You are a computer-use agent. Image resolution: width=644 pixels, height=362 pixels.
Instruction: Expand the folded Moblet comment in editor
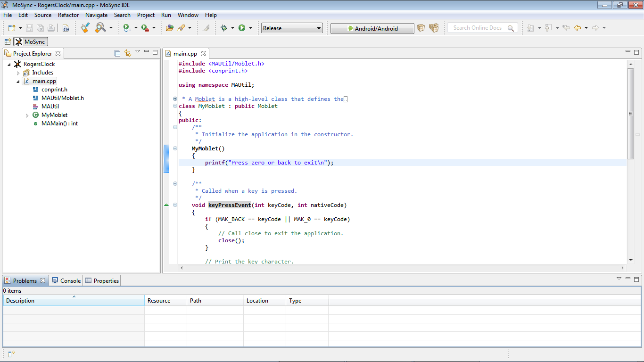tap(175, 99)
